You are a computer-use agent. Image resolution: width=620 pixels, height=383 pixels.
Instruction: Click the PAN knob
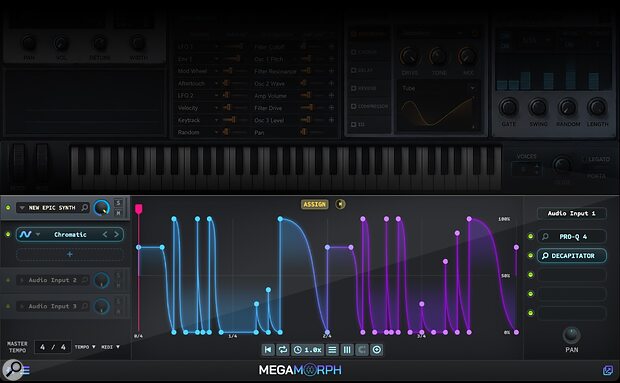pos(571,335)
